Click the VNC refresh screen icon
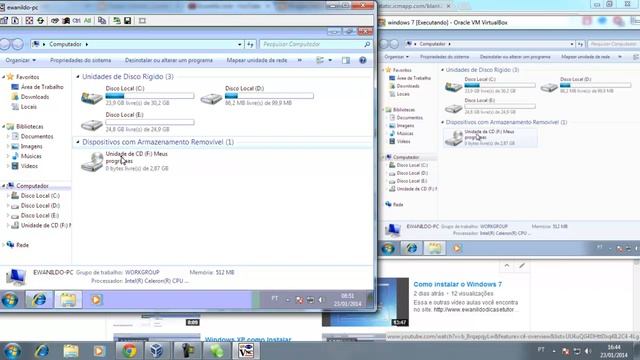640x360 pixels. pyautogui.click(x=40, y=20)
